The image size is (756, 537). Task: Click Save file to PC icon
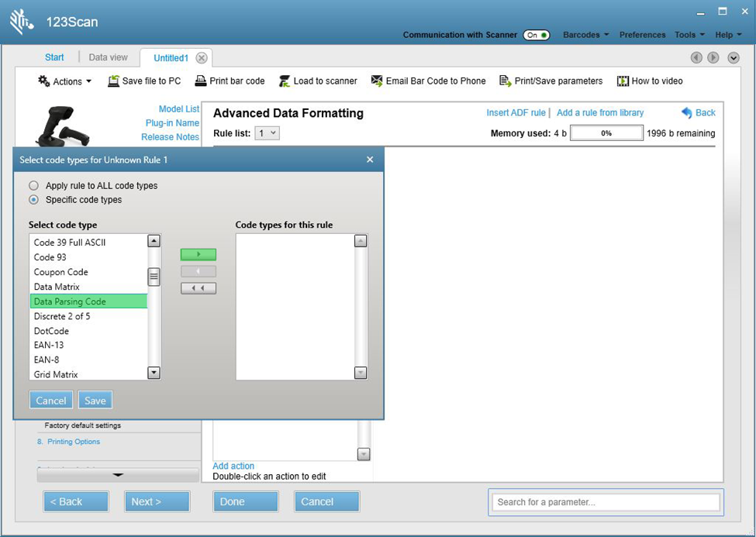(113, 81)
